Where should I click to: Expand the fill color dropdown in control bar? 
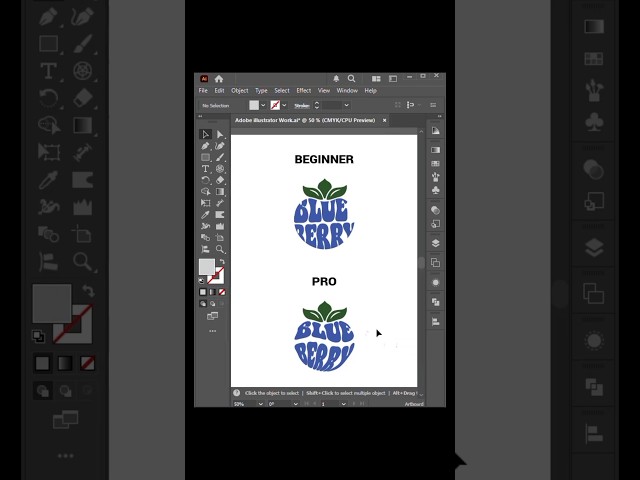(x=263, y=105)
